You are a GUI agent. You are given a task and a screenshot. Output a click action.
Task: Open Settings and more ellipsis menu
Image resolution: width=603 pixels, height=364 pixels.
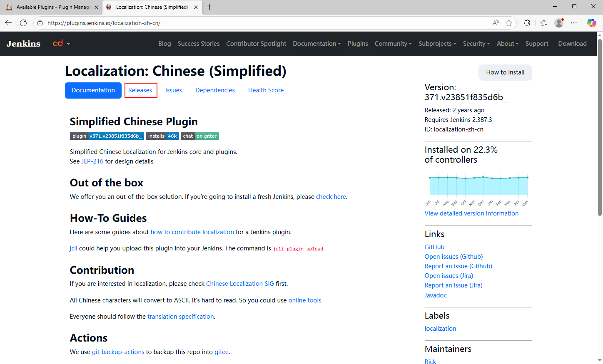574,23
